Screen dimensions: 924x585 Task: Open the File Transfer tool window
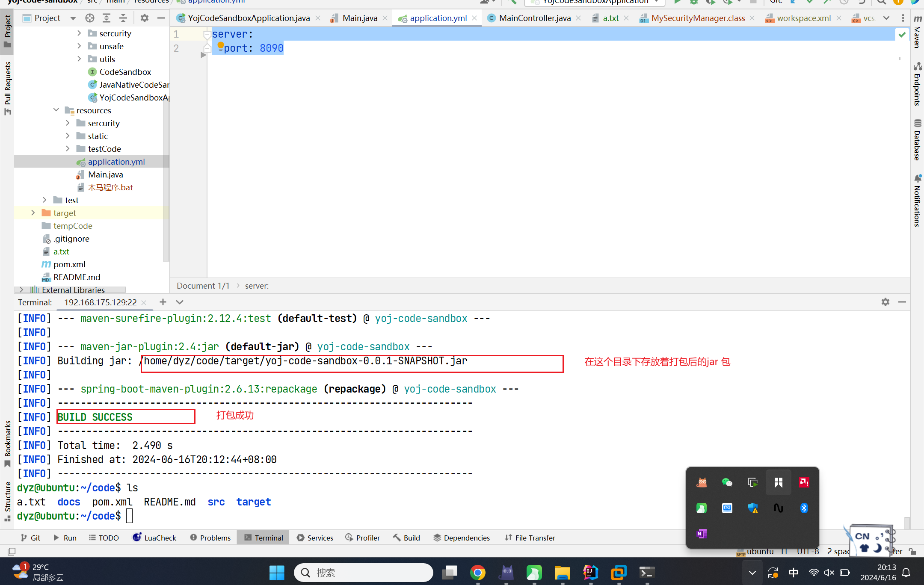coord(530,538)
